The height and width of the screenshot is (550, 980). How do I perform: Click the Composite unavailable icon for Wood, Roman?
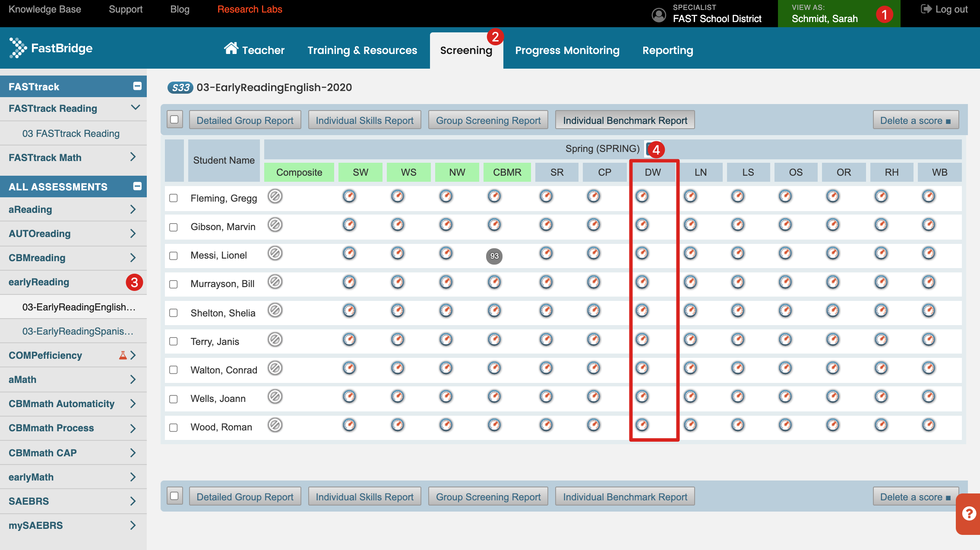tap(275, 425)
